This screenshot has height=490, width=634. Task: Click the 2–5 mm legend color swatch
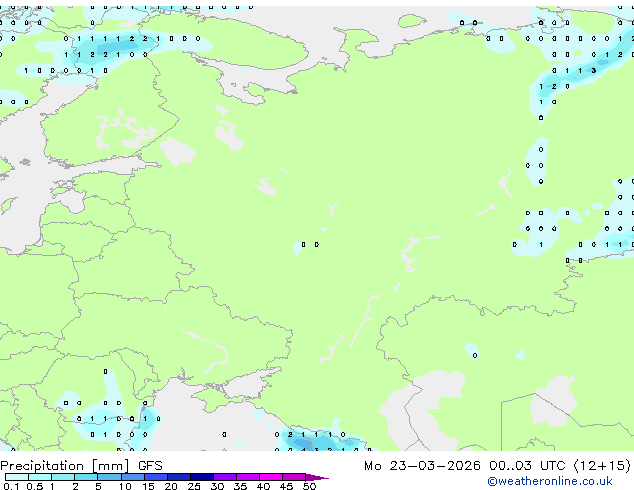point(86,477)
